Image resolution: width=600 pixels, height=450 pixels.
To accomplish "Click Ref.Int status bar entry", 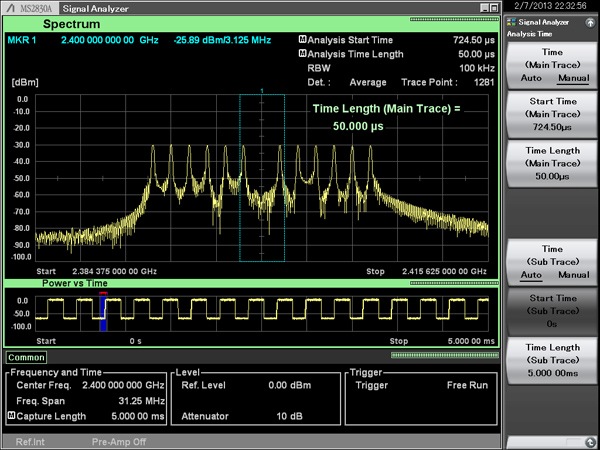I will tap(30, 442).
